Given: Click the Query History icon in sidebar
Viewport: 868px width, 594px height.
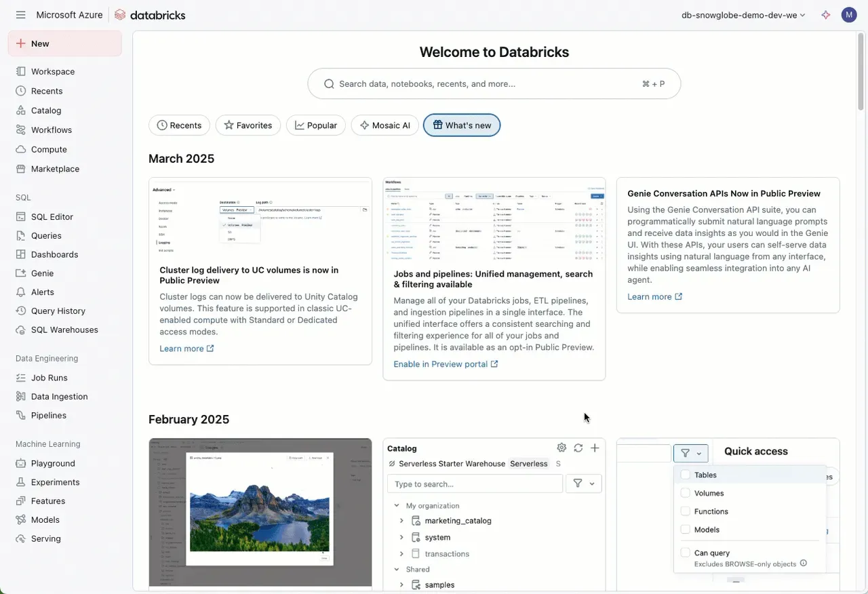Looking at the screenshot, I should (x=21, y=311).
